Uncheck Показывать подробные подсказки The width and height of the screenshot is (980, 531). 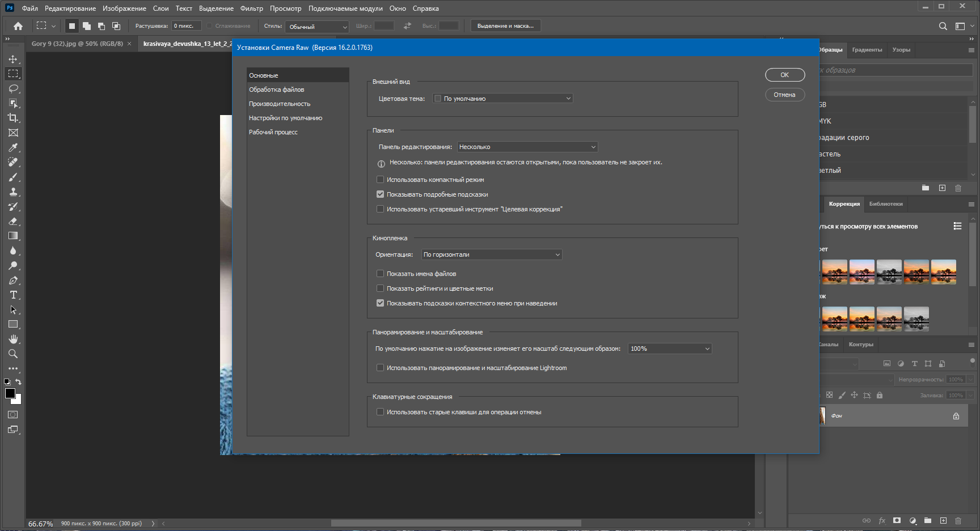click(x=381, y=194)
